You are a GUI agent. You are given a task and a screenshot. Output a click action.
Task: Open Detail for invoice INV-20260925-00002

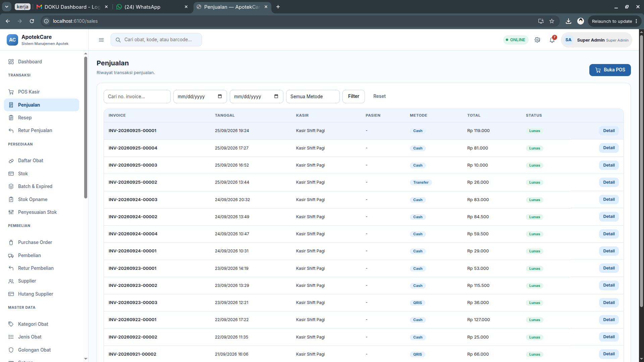pyautogui.click(x=609, y=182)
